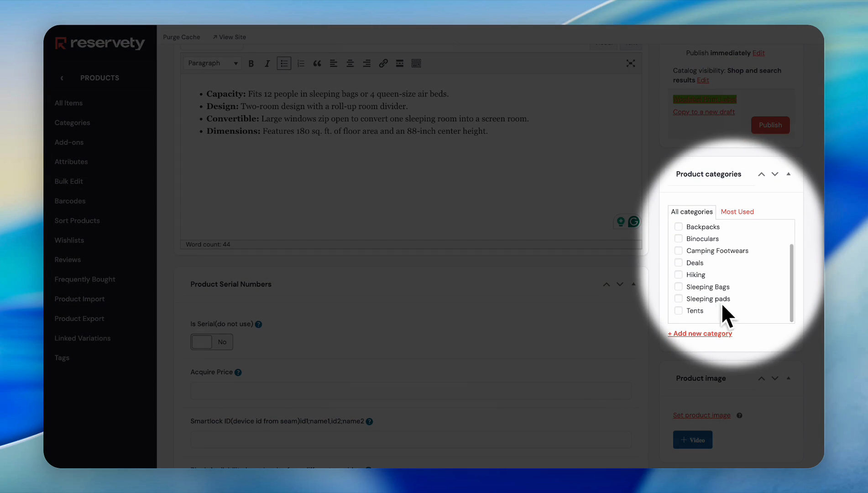Click the Add new category link
Viewport: 868px width, 493px height.
[x=700, y=334]
